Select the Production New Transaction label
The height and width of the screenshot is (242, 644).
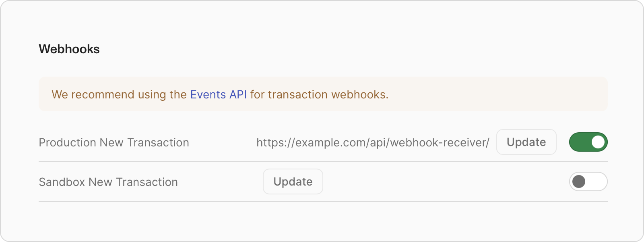(x=114, y=142)
